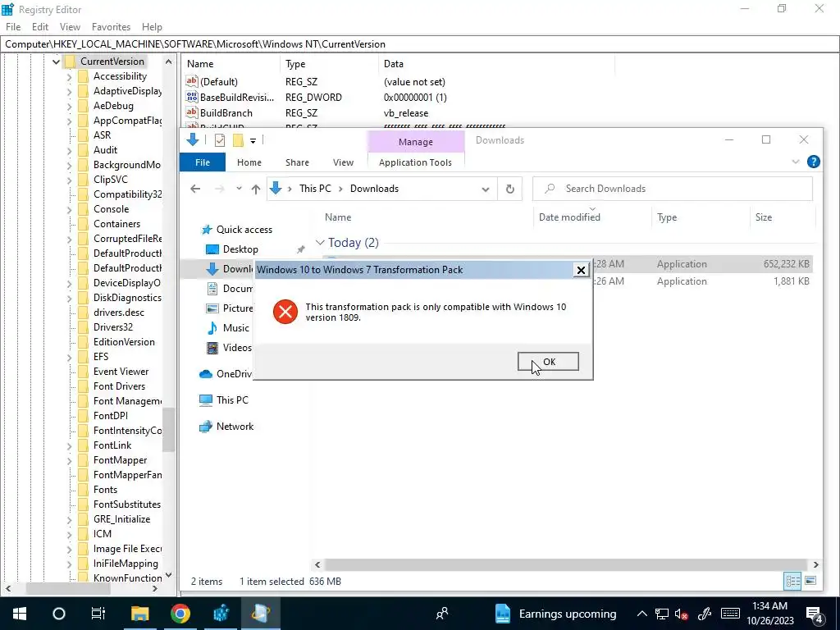Launch Google Chrome from the taskbar
The width and height of the screenshot is (840, 630).
[x=180, y=614]
